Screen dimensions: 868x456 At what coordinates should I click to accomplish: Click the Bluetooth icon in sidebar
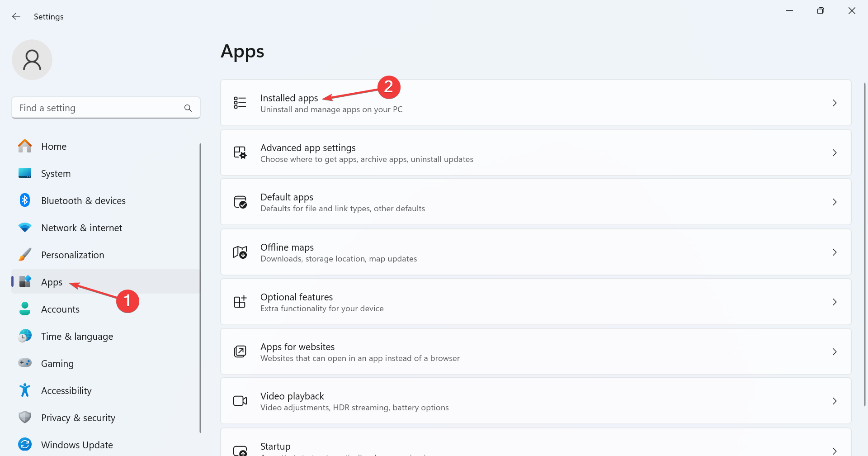click(x=25, y=200)
